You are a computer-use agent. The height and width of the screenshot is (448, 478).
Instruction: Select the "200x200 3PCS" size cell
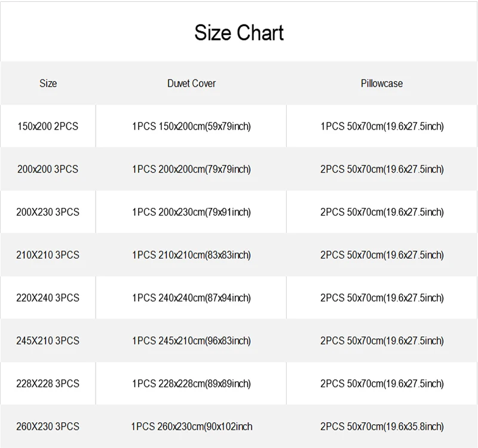click(48, 170)
